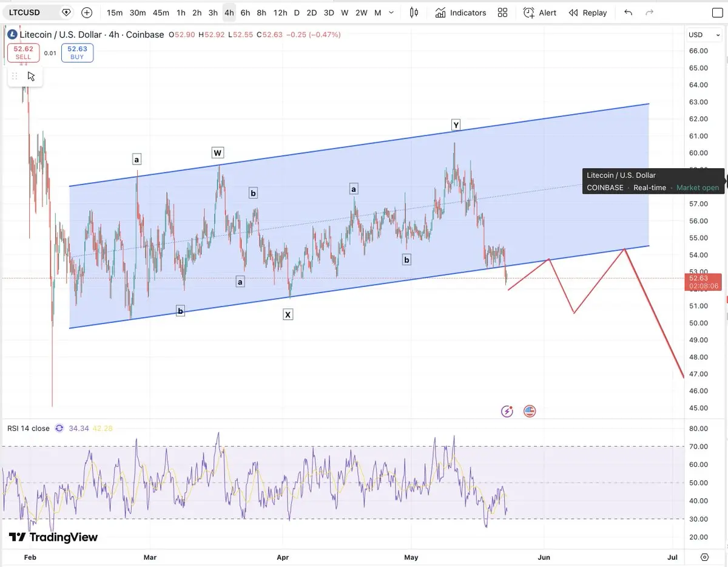Switch to the 2D timeframe
The width and height of the screenshot is (728, 567).
coord(311,13)
